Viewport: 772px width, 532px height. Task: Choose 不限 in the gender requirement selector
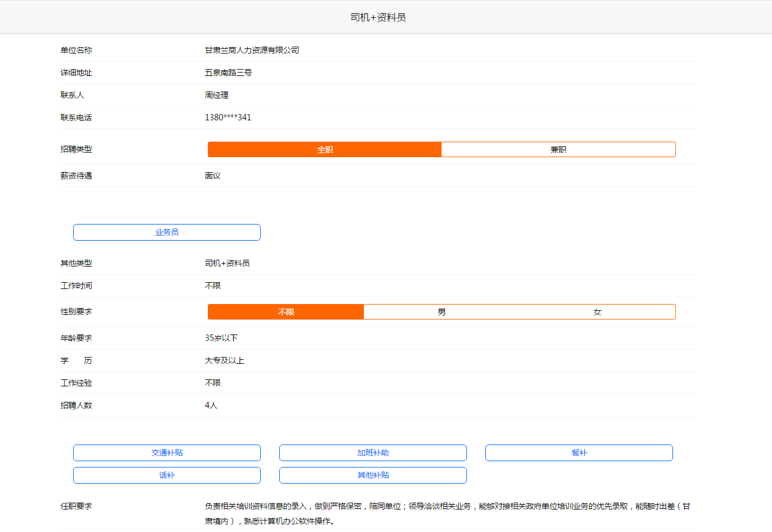tap(286, 312)
